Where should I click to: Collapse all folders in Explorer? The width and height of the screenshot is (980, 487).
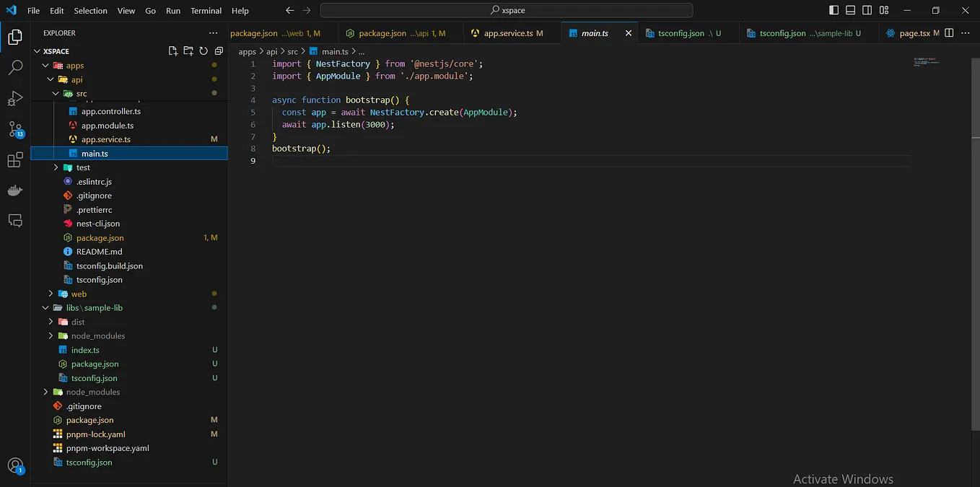pos(219,51)
